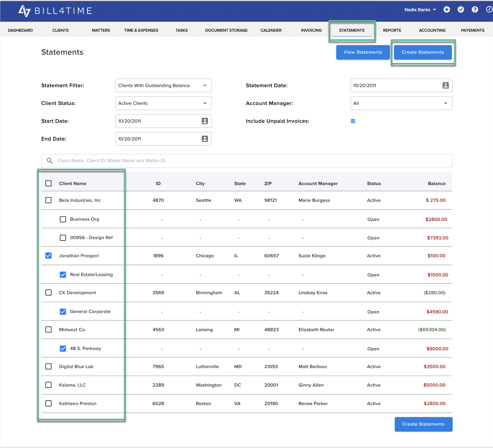493x448 pixels.
Task: Click the City column header
Action: tap(200, 184)
